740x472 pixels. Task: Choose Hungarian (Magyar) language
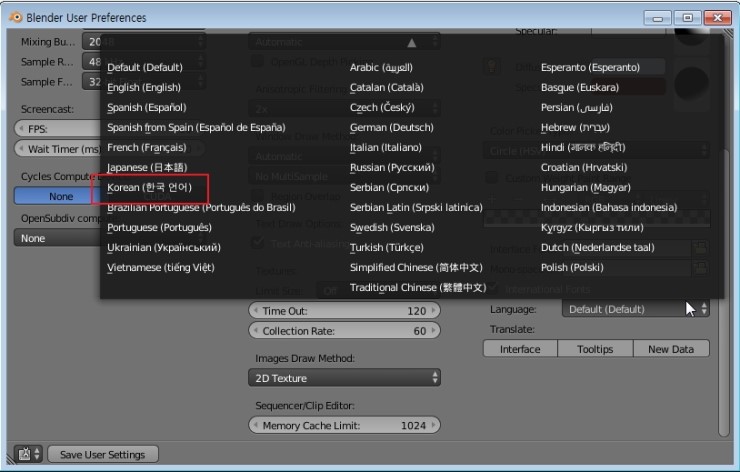[x=586, y=187]
